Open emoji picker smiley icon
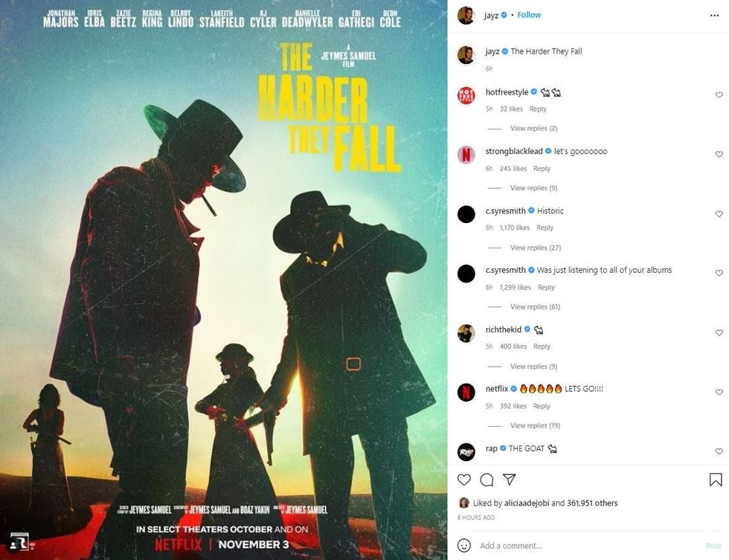The image size is (729, 560). point(464,545)
